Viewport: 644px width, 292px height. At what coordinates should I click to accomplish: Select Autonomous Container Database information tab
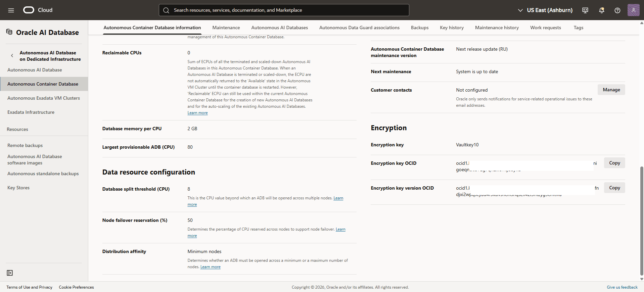[x=152, y=28]
